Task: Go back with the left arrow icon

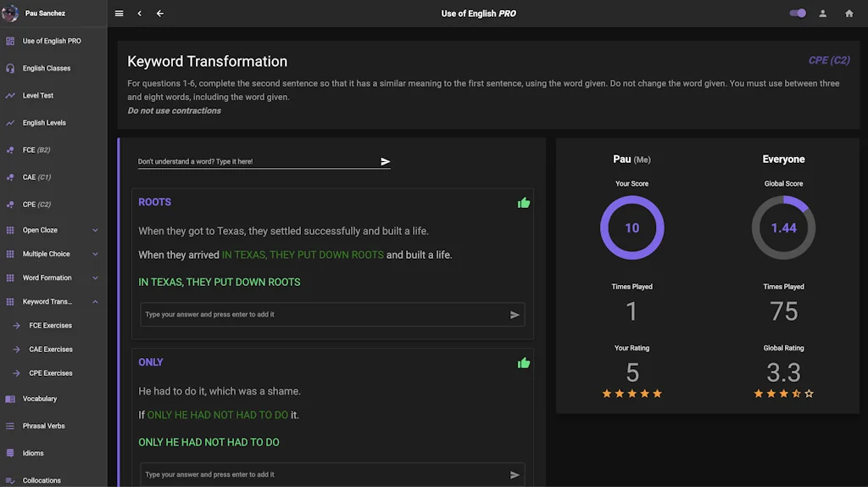Action: (x=160, y=14)
